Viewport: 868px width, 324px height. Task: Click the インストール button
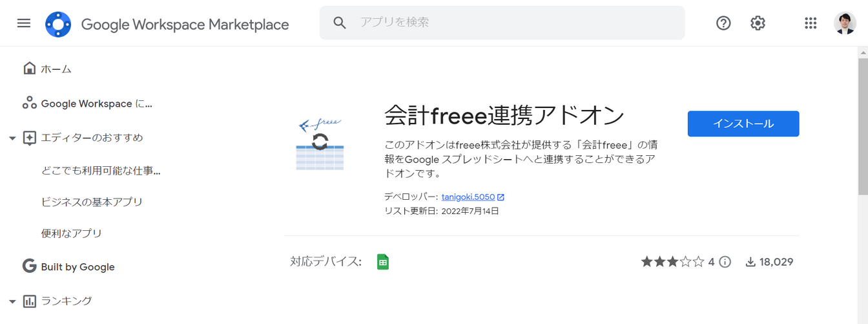743,124
